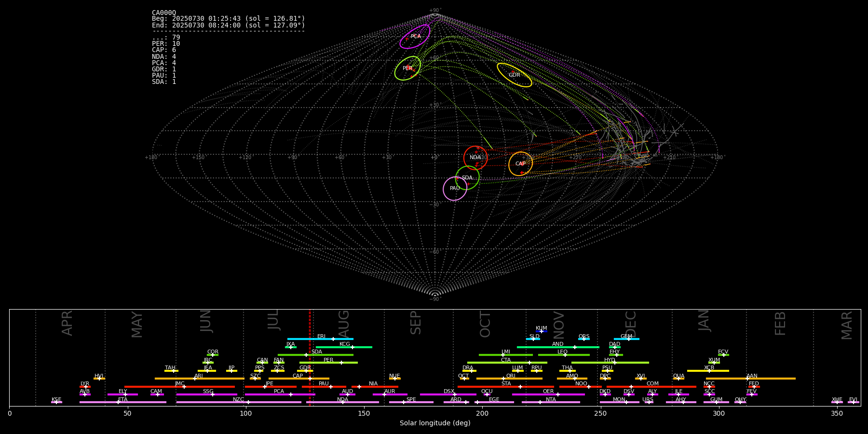This screenshot has width=868, height=434.
Task: Click the ERI shower label in timeline
Action: [x=322, y=337]
